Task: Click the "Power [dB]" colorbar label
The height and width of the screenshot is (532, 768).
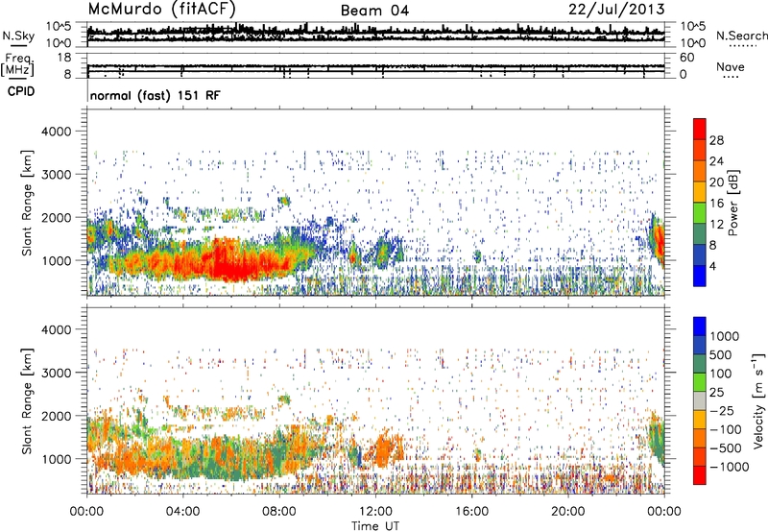Action: (733, 203)
